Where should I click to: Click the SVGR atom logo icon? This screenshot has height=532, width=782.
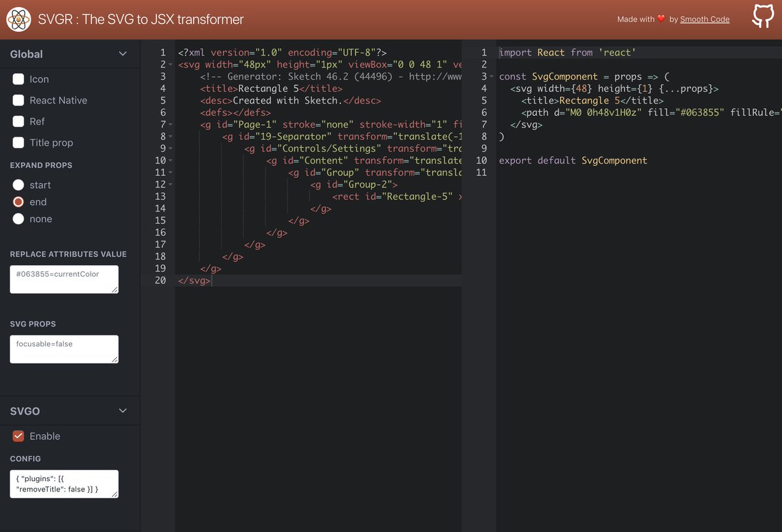19,20
